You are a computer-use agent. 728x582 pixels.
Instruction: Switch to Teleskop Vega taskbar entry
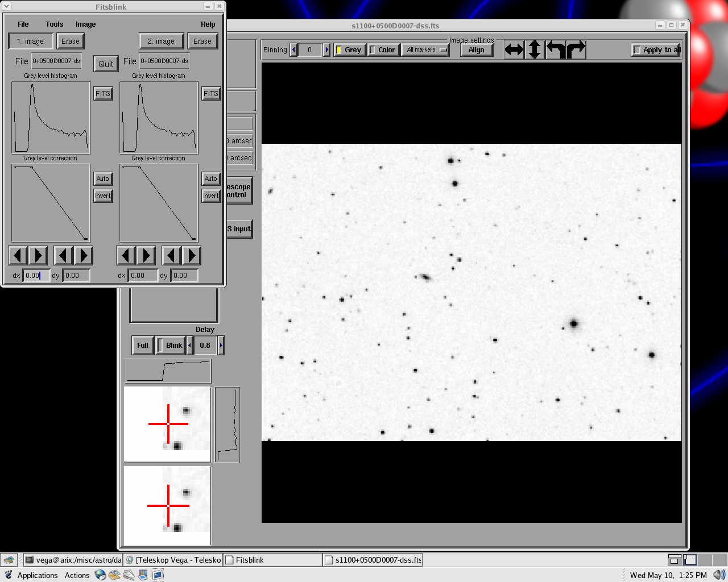pos(173,560)
